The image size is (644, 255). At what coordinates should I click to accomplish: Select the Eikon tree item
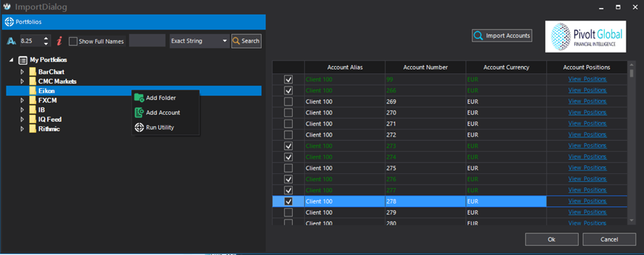134,91
